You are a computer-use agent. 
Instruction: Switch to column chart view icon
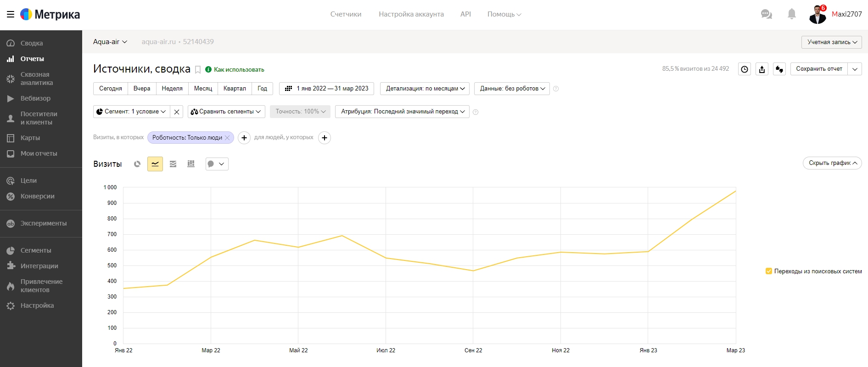[191, 164]
